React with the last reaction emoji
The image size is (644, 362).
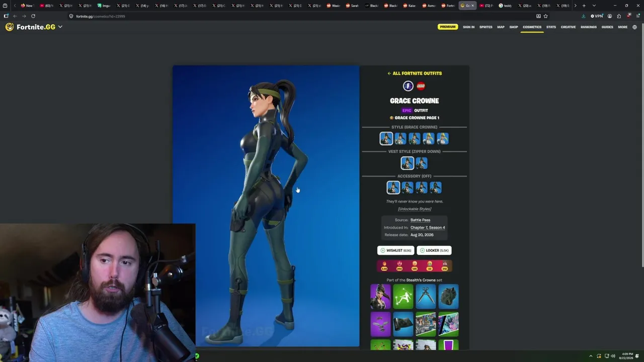445,265
